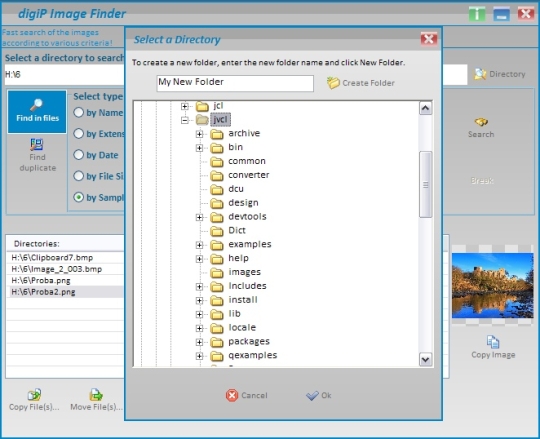Expand the help tree node
The image size is (540, 439).
(199, 259)
